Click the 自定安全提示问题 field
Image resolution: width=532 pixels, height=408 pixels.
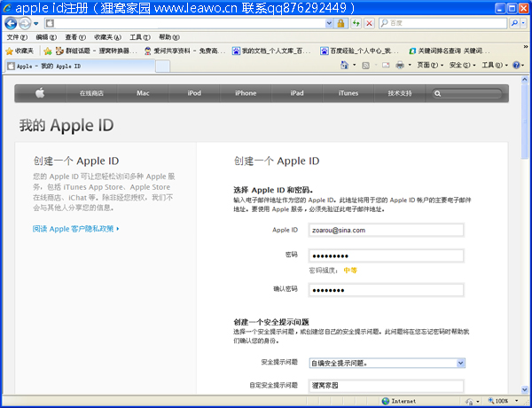386,386
